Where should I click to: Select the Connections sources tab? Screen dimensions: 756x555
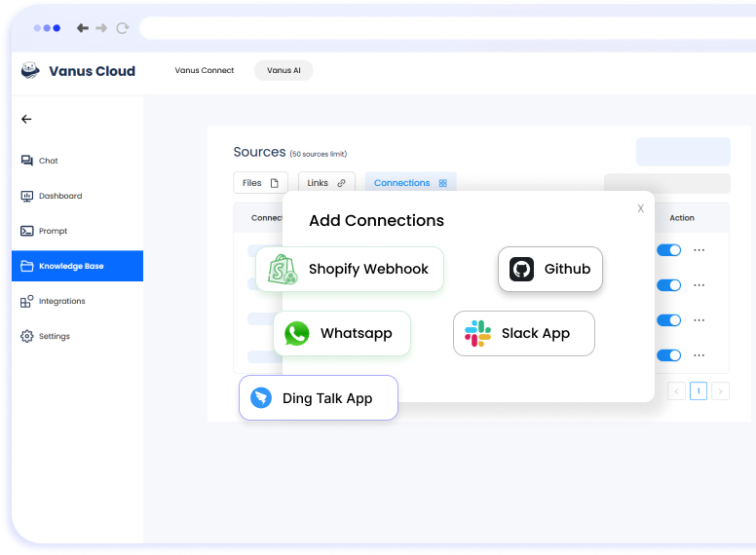point(410,183)
